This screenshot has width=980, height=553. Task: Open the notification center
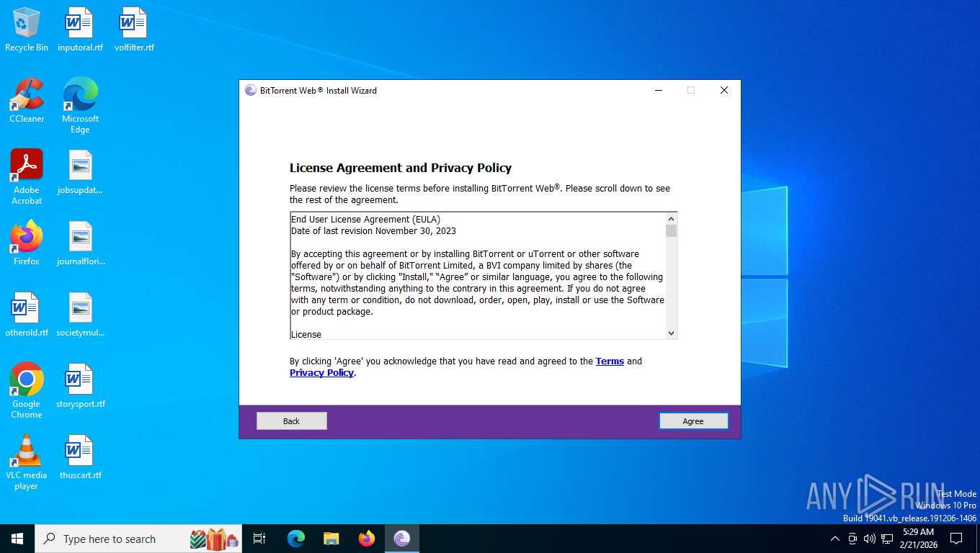(956, 539)
